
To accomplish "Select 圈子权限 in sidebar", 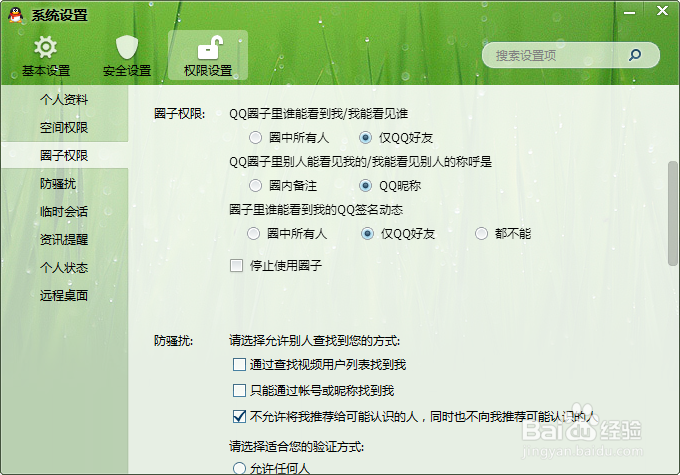I will 64,155.
